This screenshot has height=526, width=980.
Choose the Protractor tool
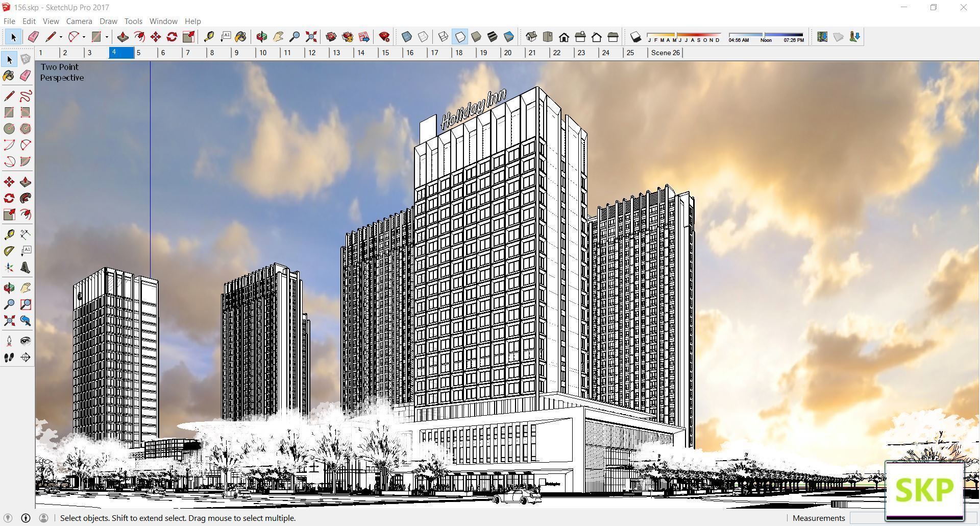[9, 251]
